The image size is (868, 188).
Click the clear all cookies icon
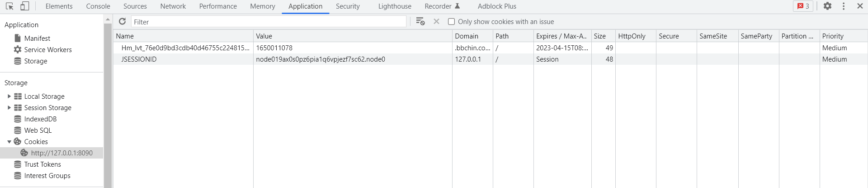pyautogui.click(x=420, y=22)
